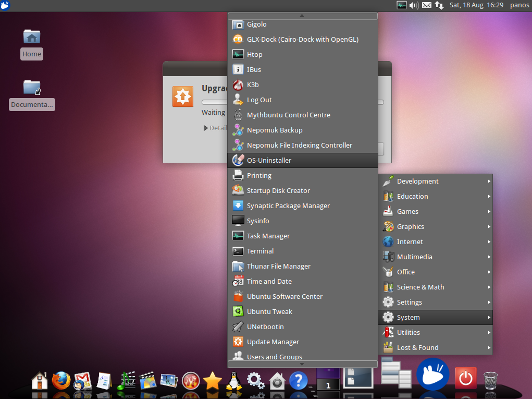Click the large blue Xfce mouse dock icon

pyautogui.click(x=433, y=374)
